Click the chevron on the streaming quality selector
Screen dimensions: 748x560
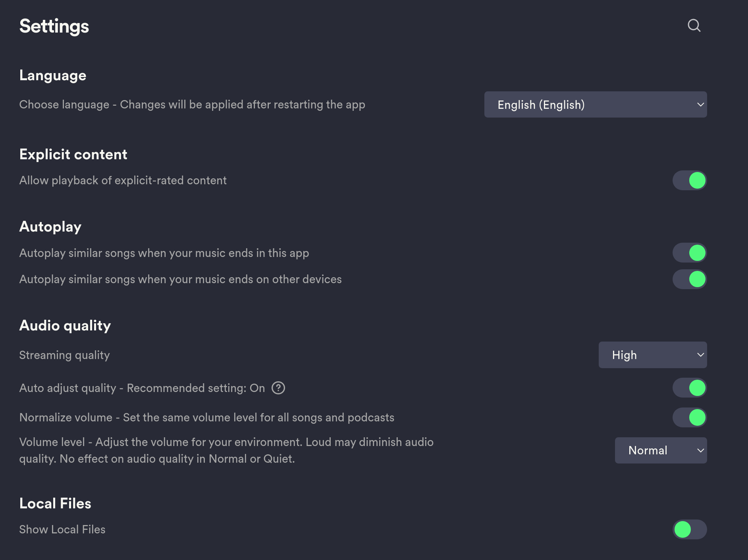pyautogui.click(x=701, y=355)
